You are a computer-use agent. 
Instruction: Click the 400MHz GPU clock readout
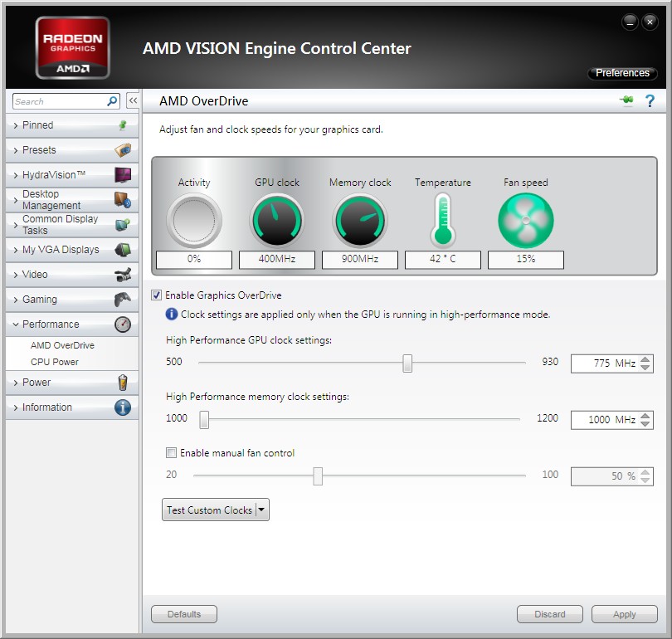click(277, 259)
